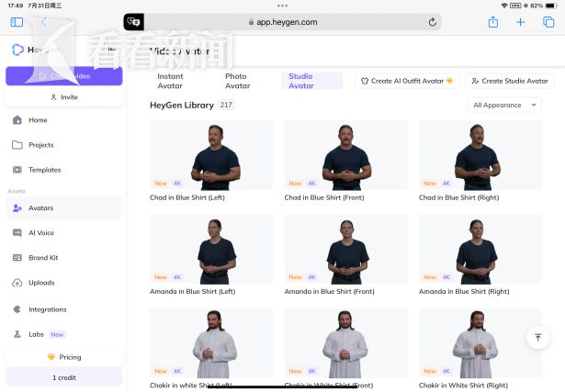The width and height of the screenshot is (565, 392).
Task: Select the Chad in Blue Shirt (Left) avatar
Action: tap(211, 155)
